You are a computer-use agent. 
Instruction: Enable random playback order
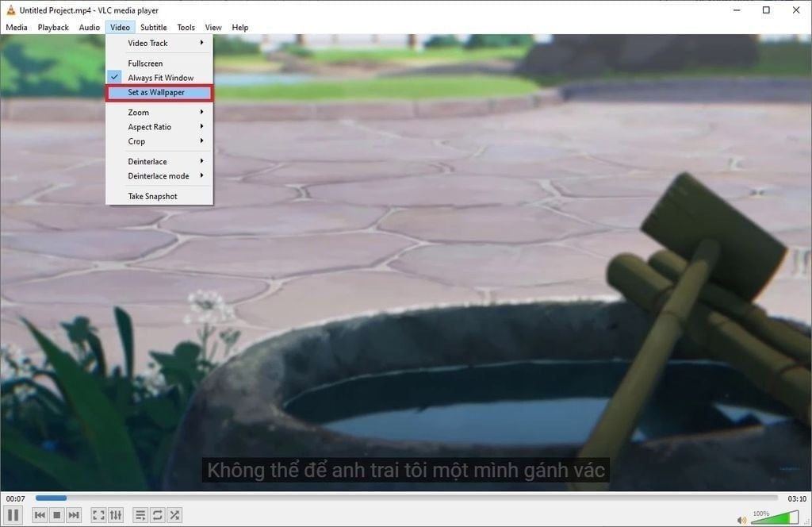[x=174, y=514]
